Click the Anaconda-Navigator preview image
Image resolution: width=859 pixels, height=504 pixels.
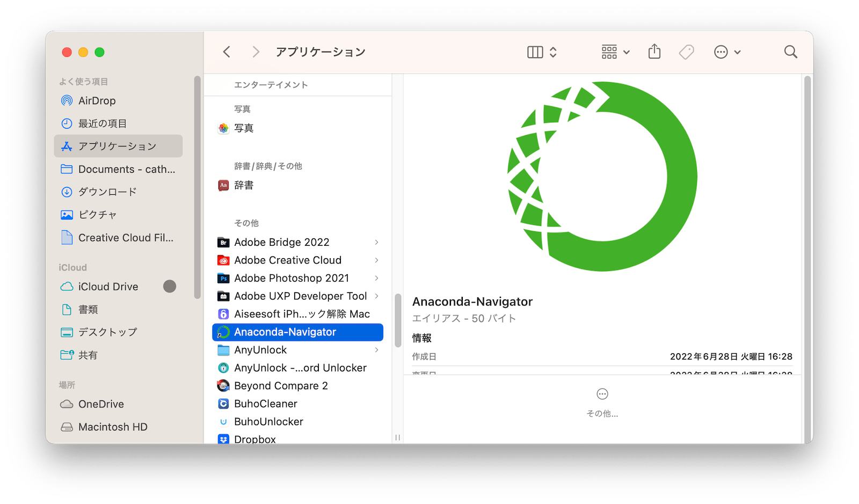click(x=602, y=177)
